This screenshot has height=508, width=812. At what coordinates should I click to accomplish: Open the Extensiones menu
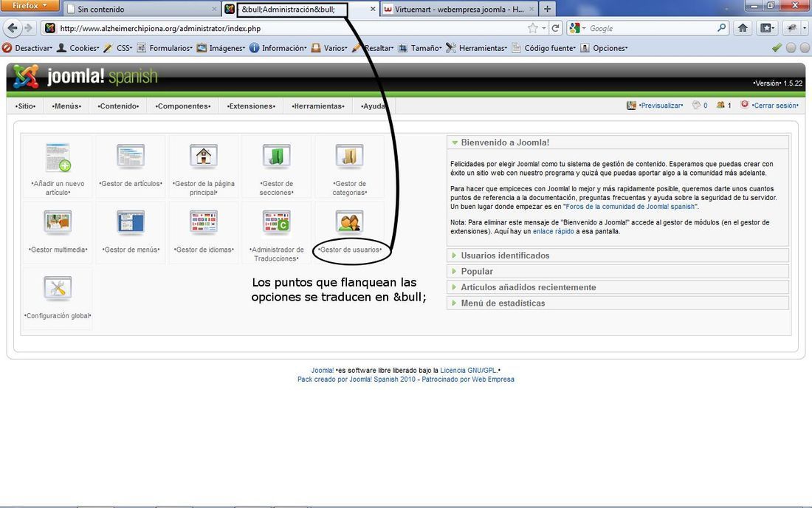[x=251, y=106]
